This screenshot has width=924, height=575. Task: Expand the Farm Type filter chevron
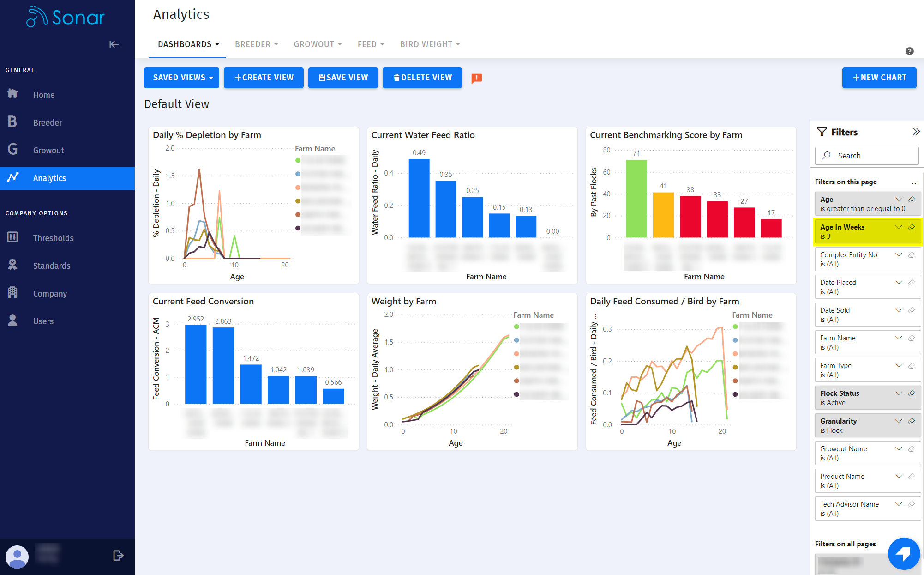899,366
